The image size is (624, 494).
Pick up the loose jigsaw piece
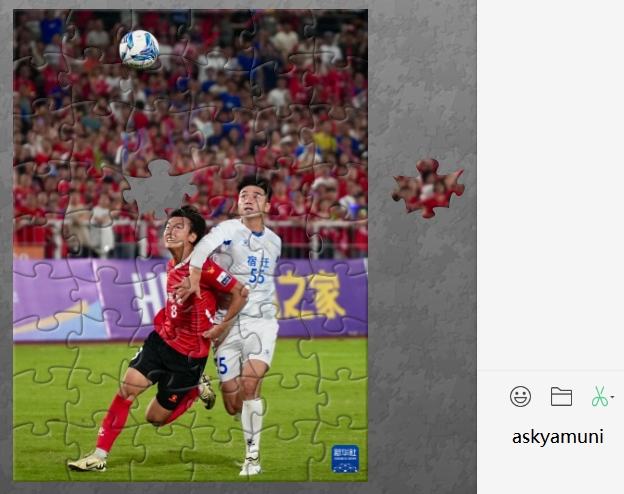(x=428, y=188)
